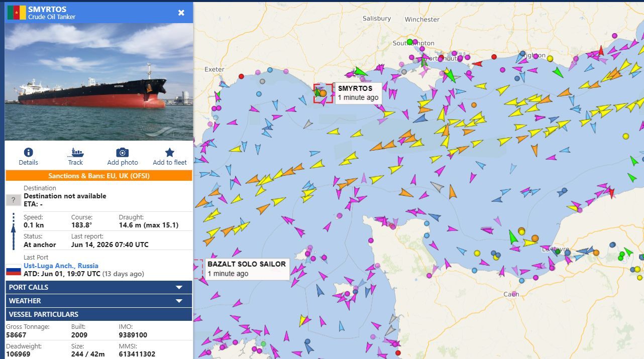Click Salisbury city label on map
The image size is (644, 359).
[x=377, y=19]
